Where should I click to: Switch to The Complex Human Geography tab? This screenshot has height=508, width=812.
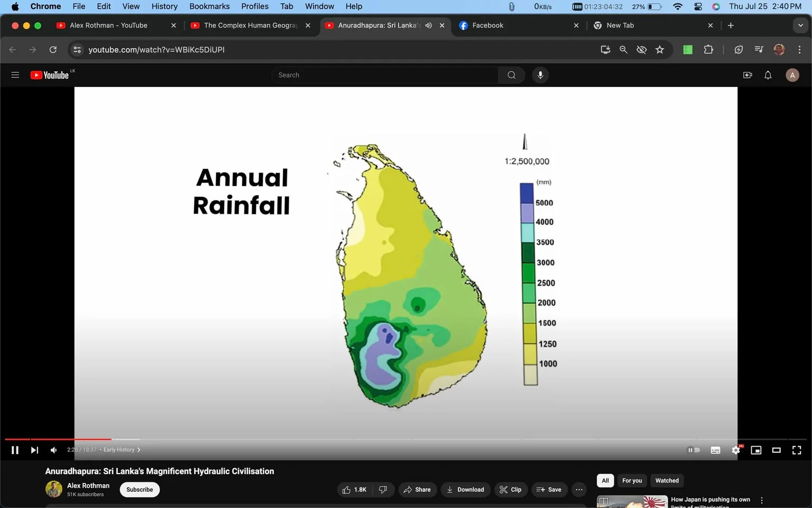coord(251,25)
